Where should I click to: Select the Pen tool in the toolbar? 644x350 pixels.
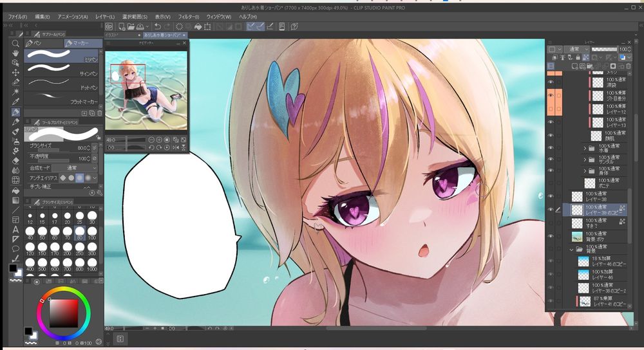click(x=15, y=112)
